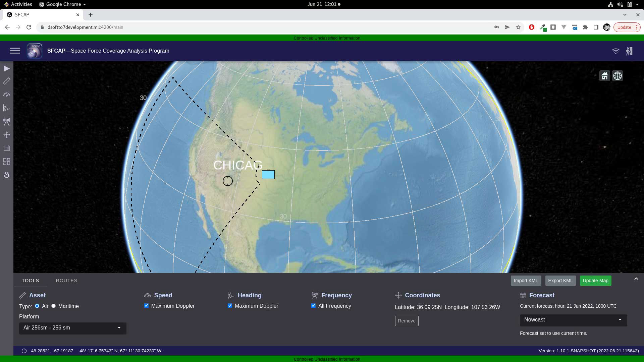The height and width of the screenshot is (362, 644).
Task: Click the address bar URL field
Action: coord(265,27)
